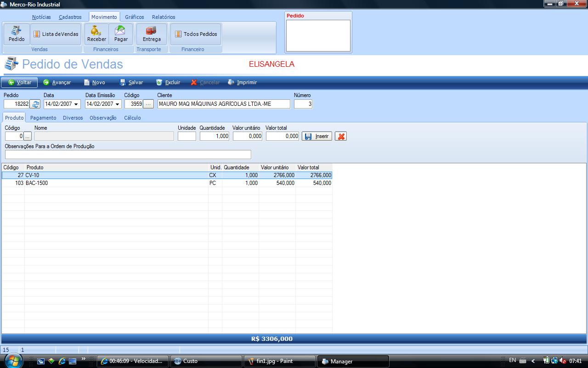
Task: Expand the Data Emissão date dropdown
Action: point(118,104)
